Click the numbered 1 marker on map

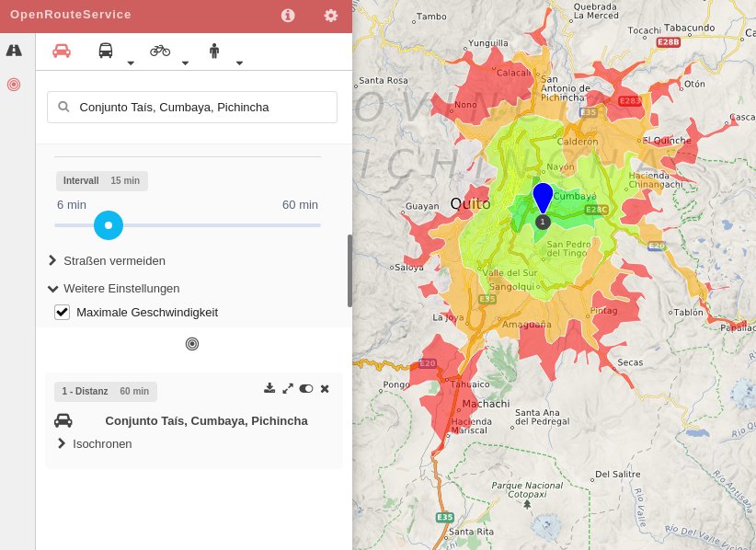pyautogui.click(x=543, y=222)
